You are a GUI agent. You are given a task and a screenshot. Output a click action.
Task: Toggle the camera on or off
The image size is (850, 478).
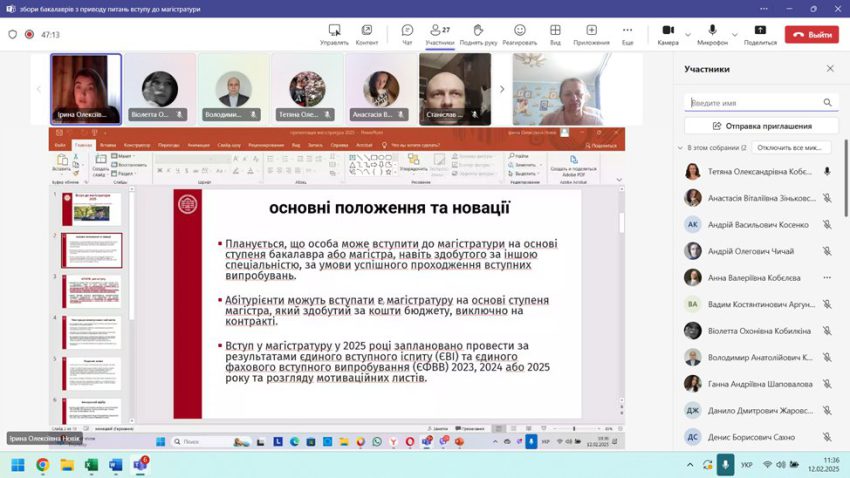click(666, 31)
